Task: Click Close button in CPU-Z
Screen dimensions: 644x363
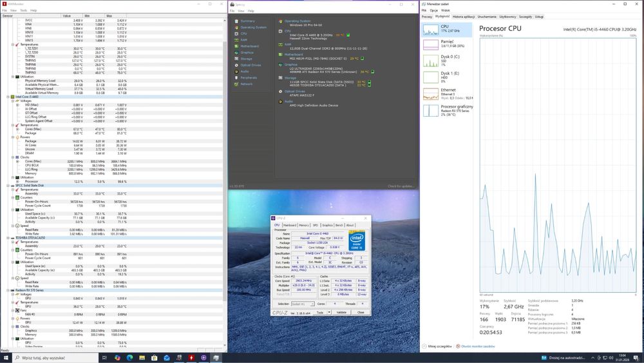Action: (361, 313)
